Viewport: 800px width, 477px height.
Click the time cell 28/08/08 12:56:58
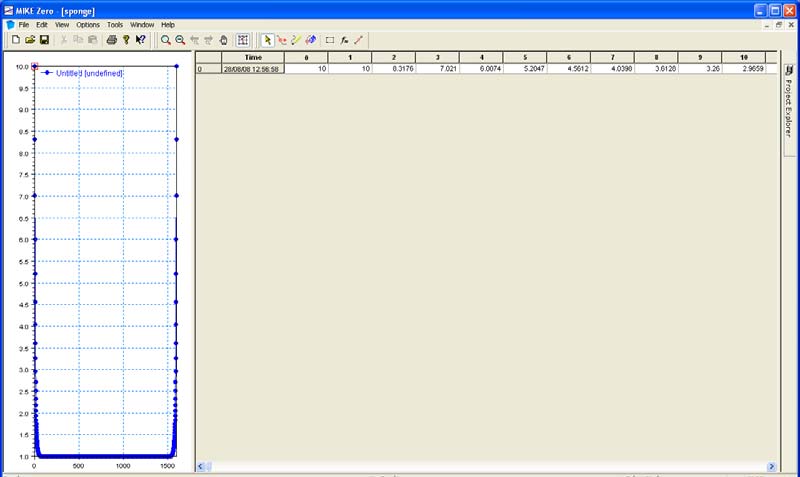point(253,68)
